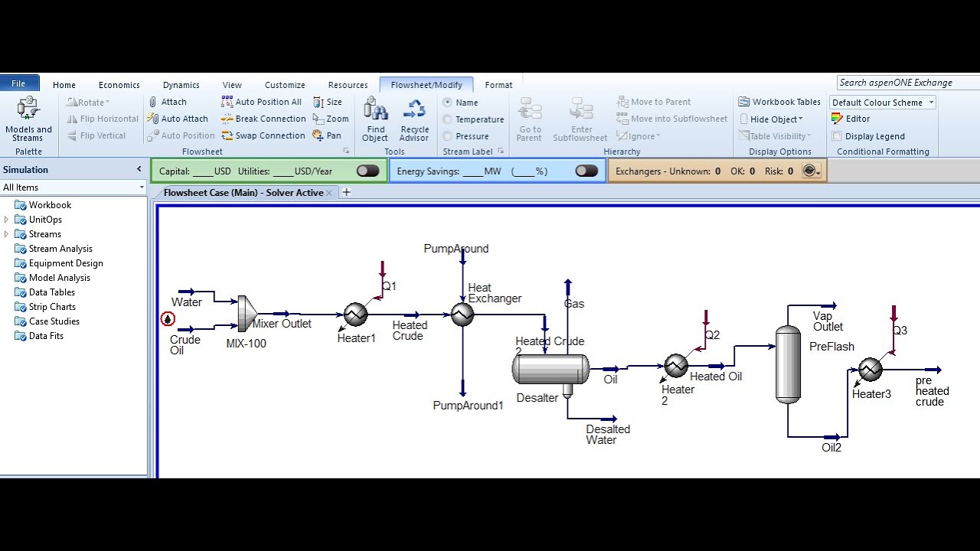
Task: Select the Heater 2 unit icon
Action: pos(676,366)
